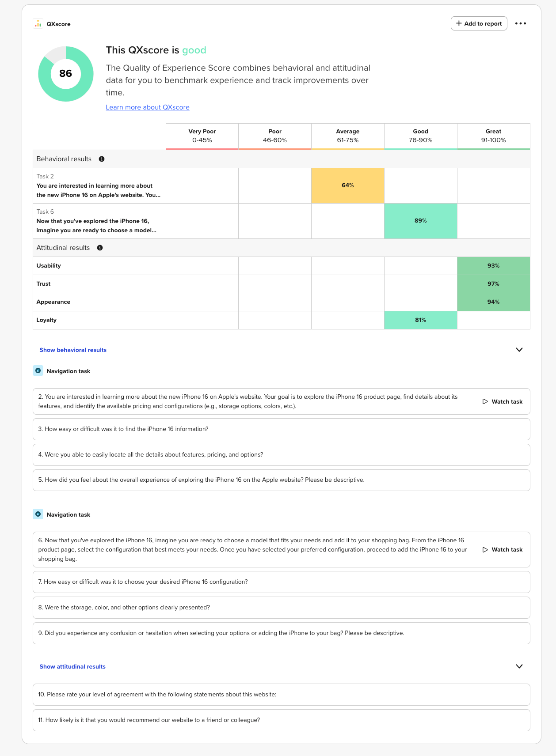The height and width of the screenshot is (756, 556).
Task: Open question 10 about agreement statements
Action: pos(282,695)
